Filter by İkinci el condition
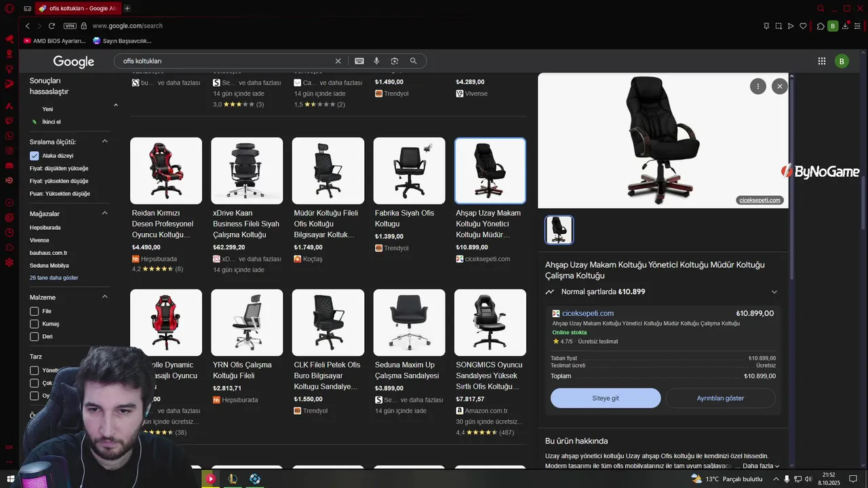 (x=52, y=122)
